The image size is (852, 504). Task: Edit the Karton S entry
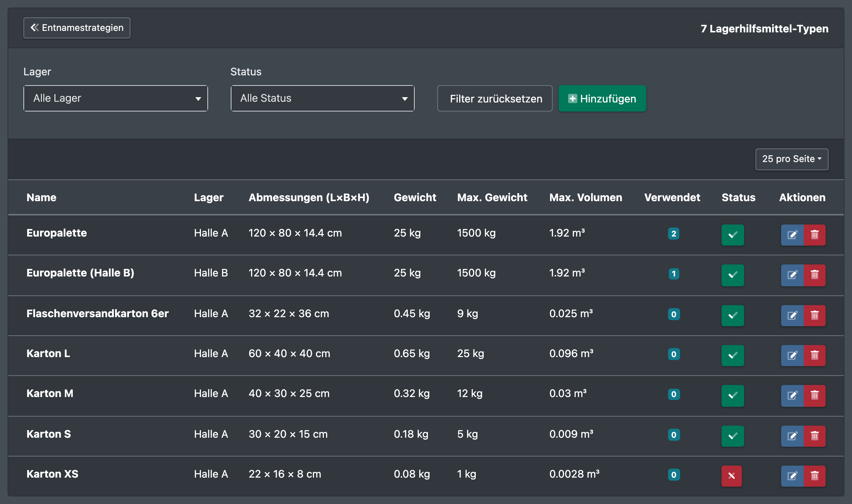pos(792,436)
